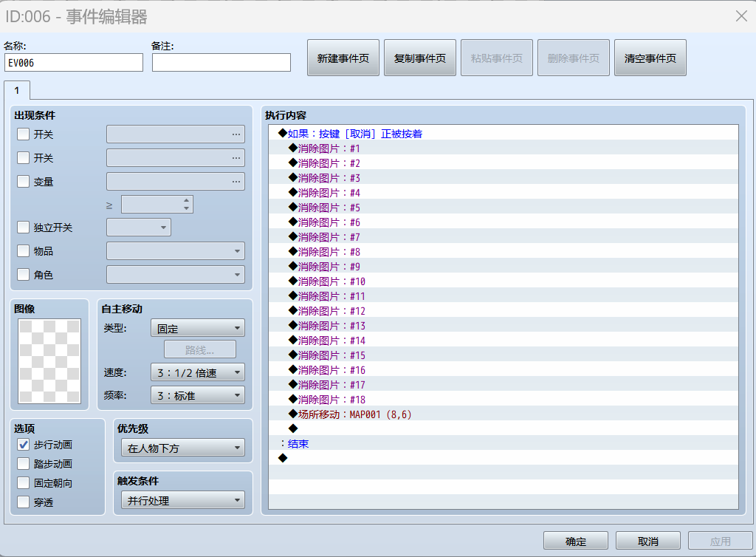The width and height of the screenshot is (756, 557).
Task: Click the event 图像 preview box
Action: tap(49, 361)
